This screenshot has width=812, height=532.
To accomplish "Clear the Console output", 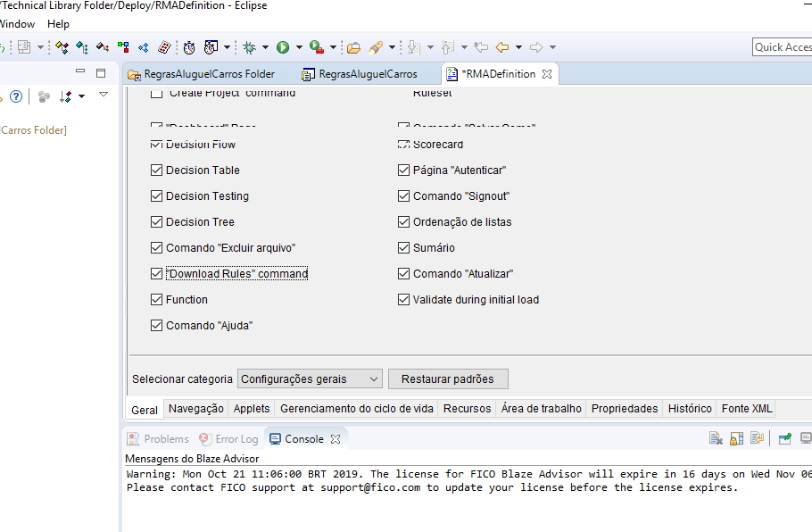I will (715, 438).
